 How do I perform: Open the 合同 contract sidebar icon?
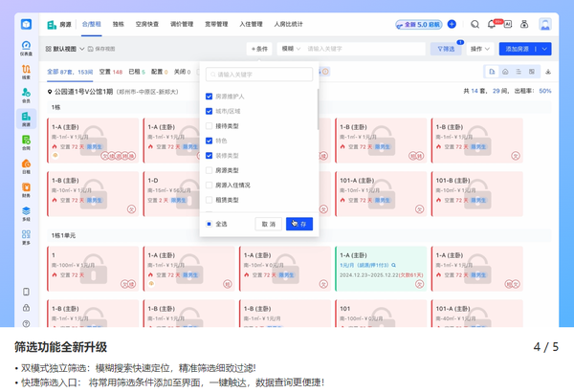pyautogui.click(x=26, y=142)
